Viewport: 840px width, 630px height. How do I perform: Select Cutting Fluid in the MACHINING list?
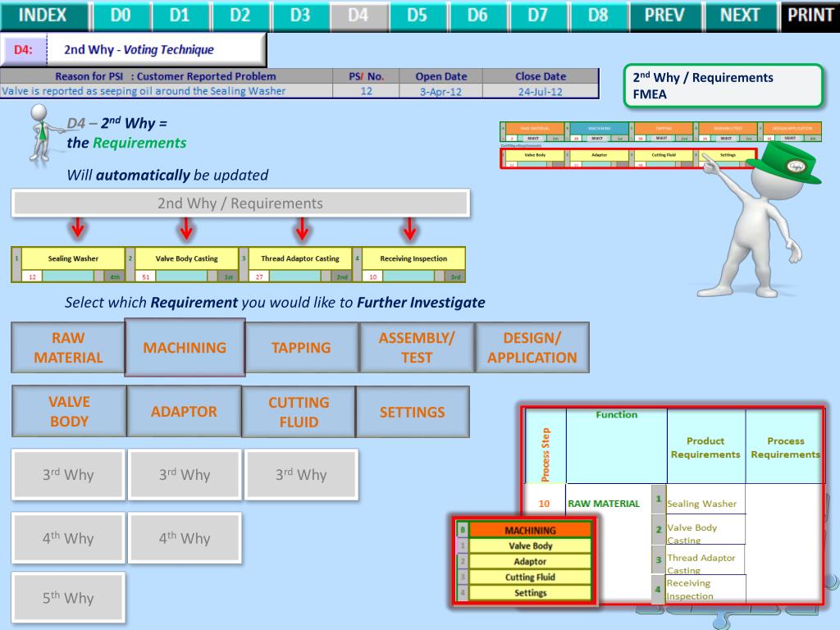point(531,577)
